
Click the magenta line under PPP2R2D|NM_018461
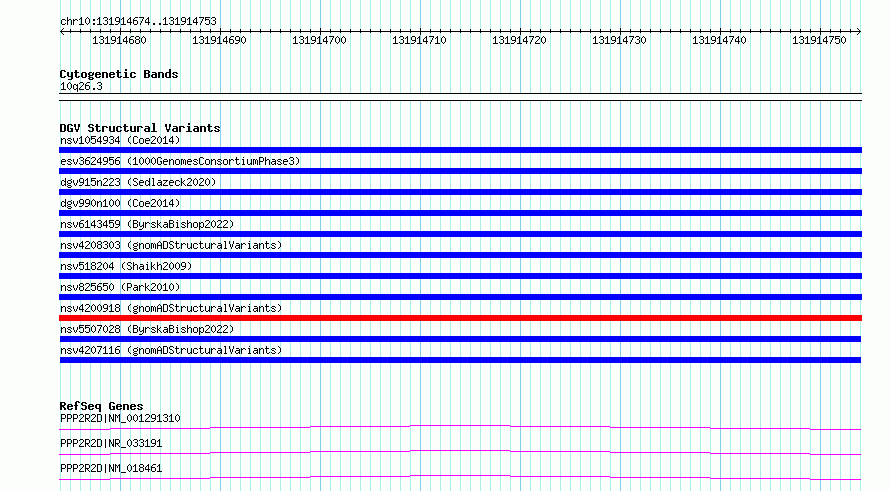tap(460, 477)
